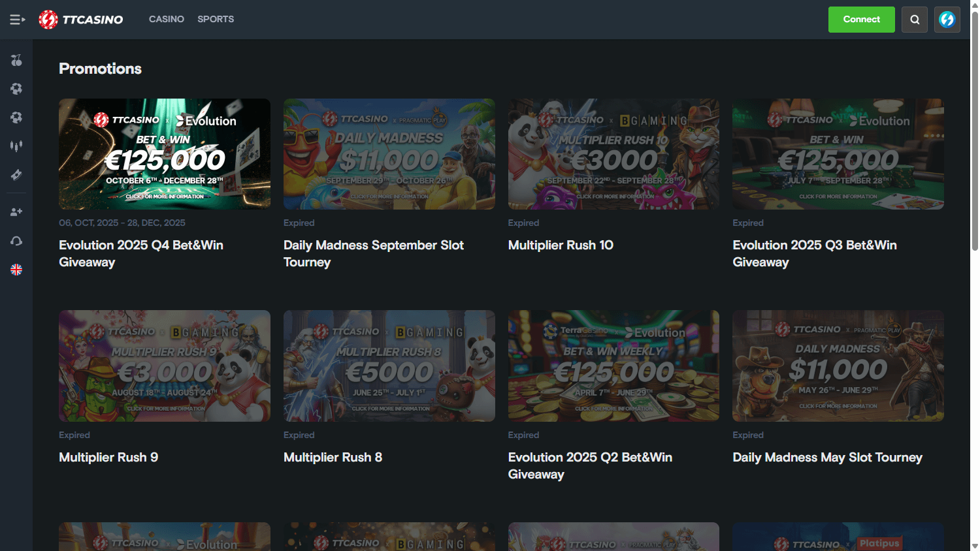Click the Daily Madness September banner image
Viewport: 980px width, 551px height.
click(389, 153)
